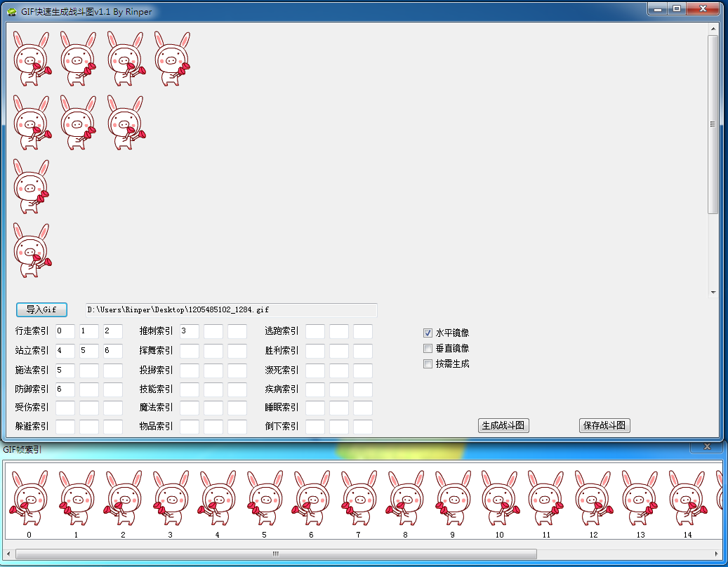Choose frame 8 thumbnail in GIF帧索引
The width and height of the screenshot is (728, 567).
coord(405,498)
